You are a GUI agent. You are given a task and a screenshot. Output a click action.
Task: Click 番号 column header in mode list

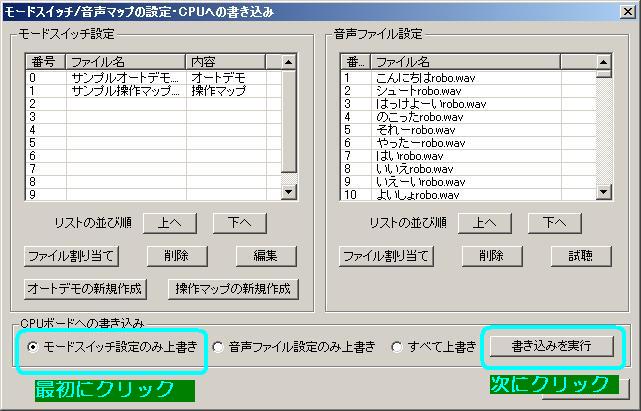pos(45,62)
